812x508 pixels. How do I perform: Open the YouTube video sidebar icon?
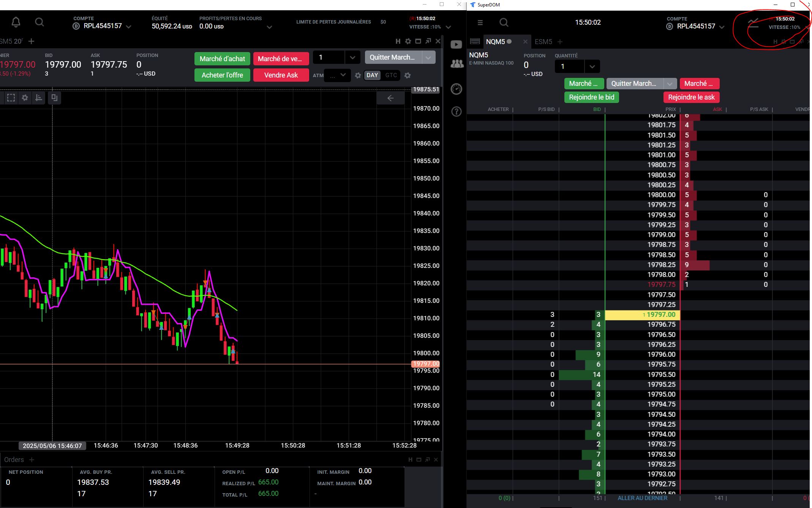(456, 44)
